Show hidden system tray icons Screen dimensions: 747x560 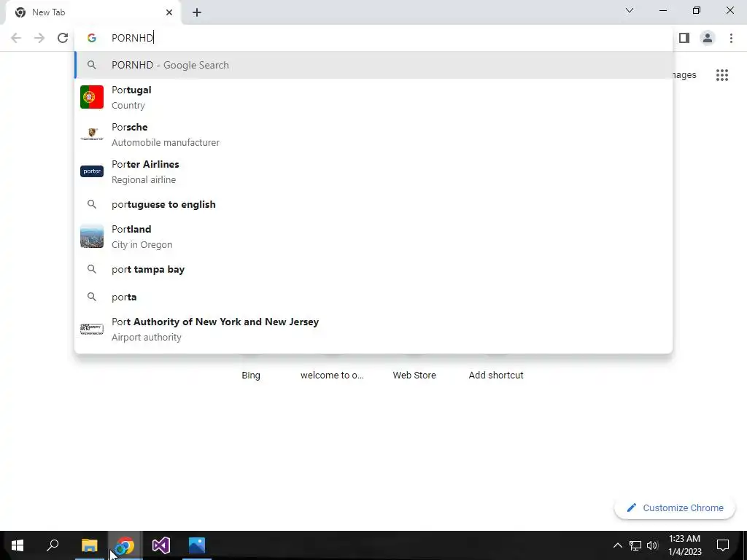(x=617, y=545)
